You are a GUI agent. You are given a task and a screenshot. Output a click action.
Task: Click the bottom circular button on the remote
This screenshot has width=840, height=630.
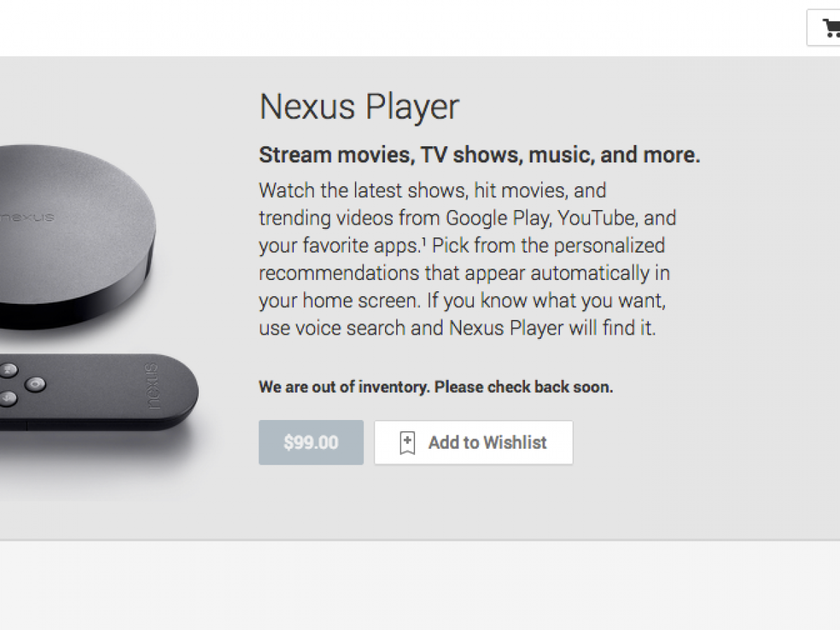point(8,398)
